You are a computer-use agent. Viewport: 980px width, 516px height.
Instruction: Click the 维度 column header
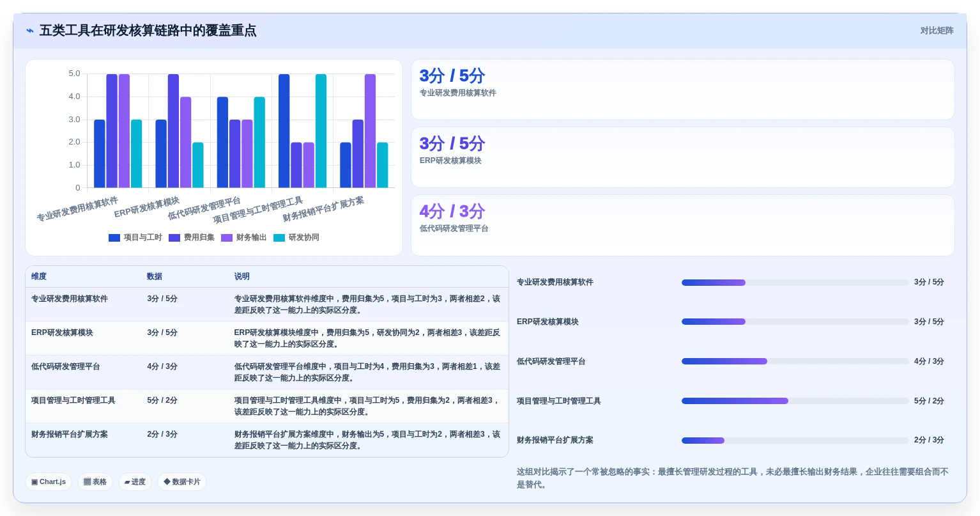click(x=39, y=277)
